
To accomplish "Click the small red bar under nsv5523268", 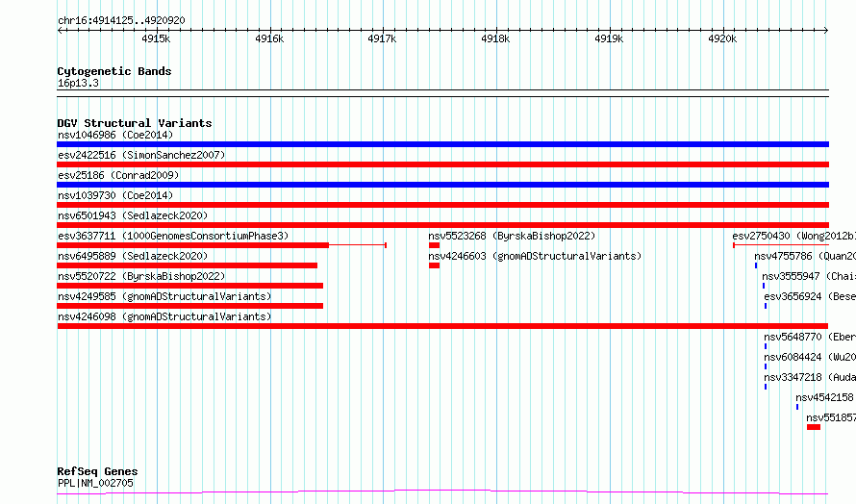I will 434,245.
